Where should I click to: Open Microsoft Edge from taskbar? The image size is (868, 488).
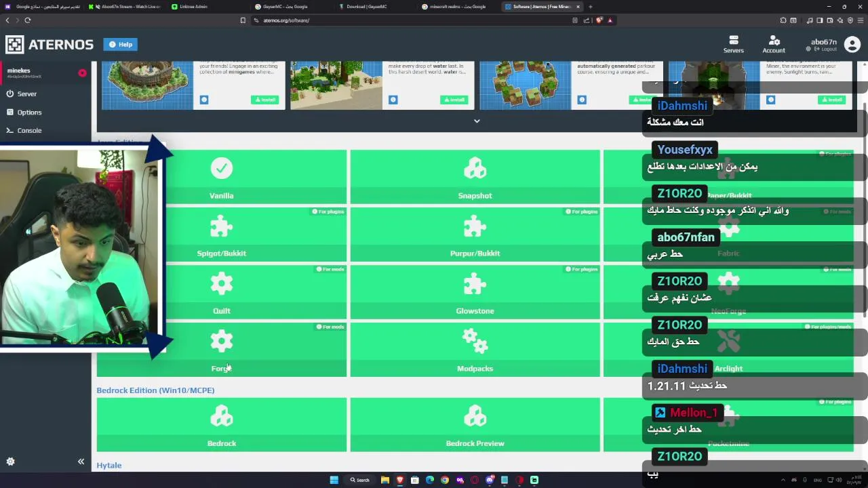429,480
